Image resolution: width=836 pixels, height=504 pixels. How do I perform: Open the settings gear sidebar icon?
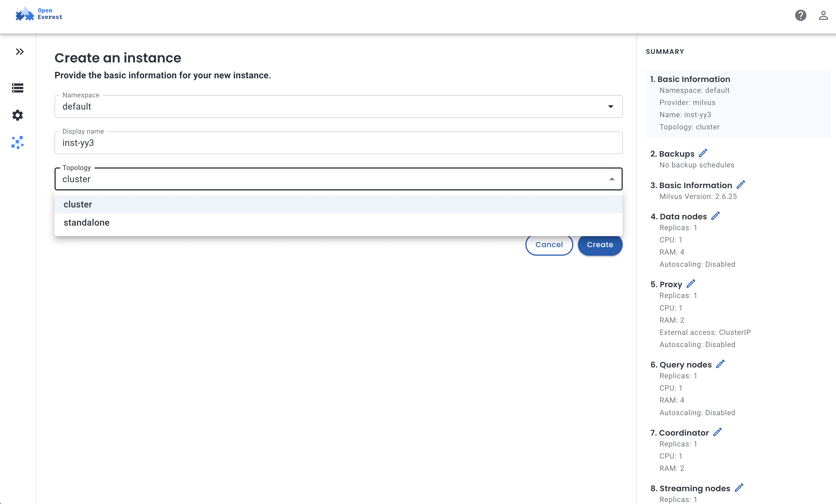click(x=18, y=115)
